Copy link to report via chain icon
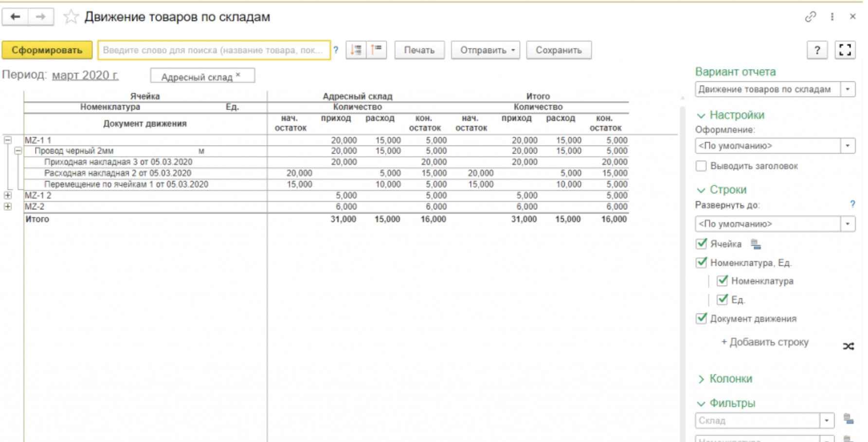 tap(810, 17)
